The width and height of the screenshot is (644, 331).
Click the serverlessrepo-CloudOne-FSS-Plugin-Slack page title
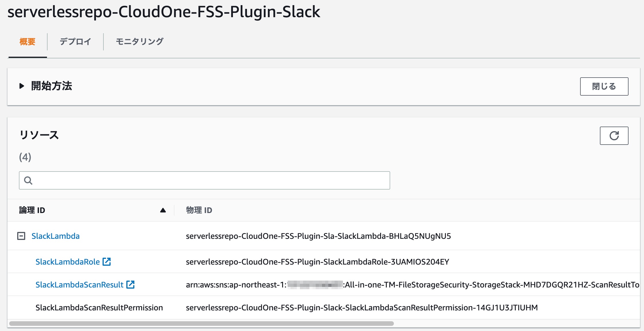[x=164, y=12]
